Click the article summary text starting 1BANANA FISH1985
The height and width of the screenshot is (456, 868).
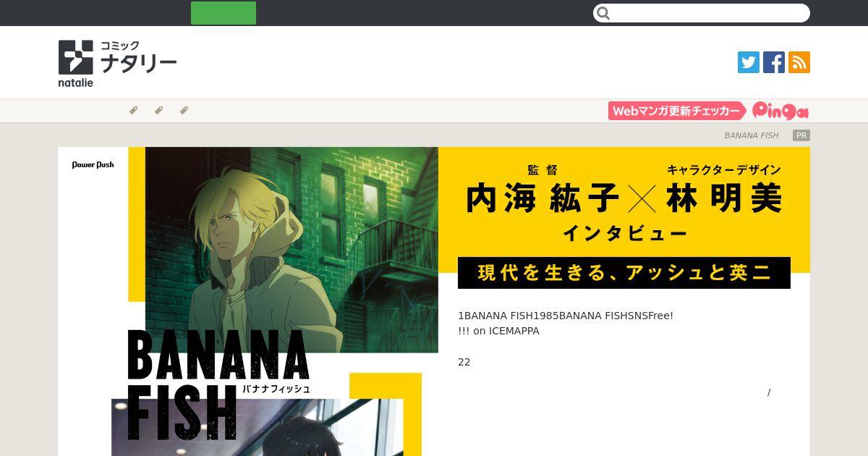click(x=566, y=324)
